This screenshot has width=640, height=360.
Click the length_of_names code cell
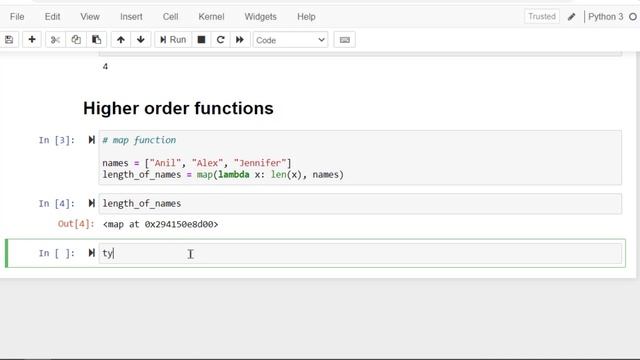coord(360,203)
